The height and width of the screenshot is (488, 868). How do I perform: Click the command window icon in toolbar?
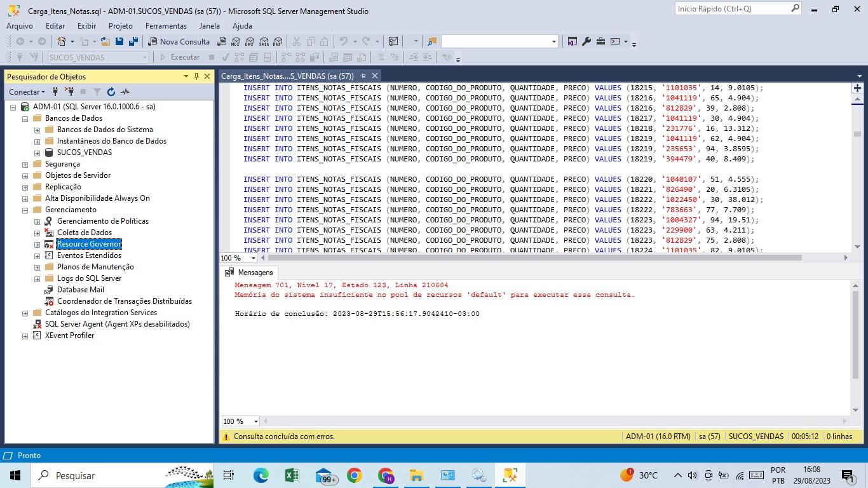tap(615, 41)
